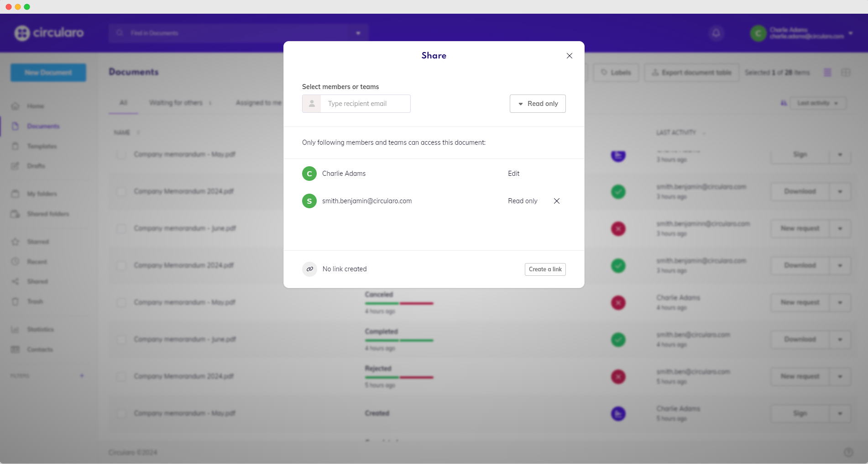This screenshot has height=464, width=868.
Task: Select checkbox next to Company memorandum - June.pdf
Action: coord(121,228)
